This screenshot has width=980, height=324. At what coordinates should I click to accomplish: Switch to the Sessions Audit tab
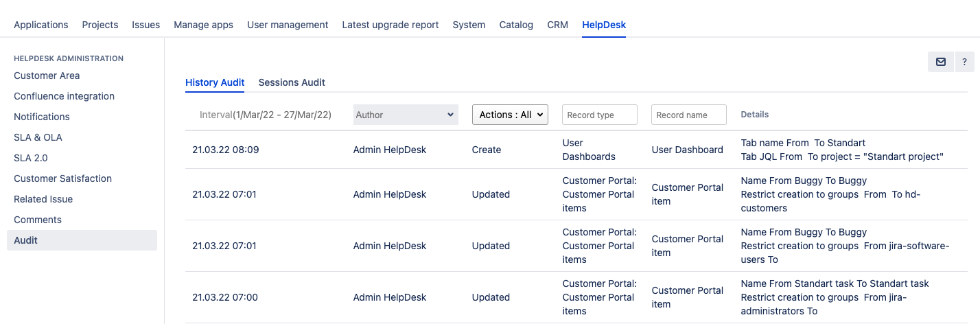[x=292, y=82]
